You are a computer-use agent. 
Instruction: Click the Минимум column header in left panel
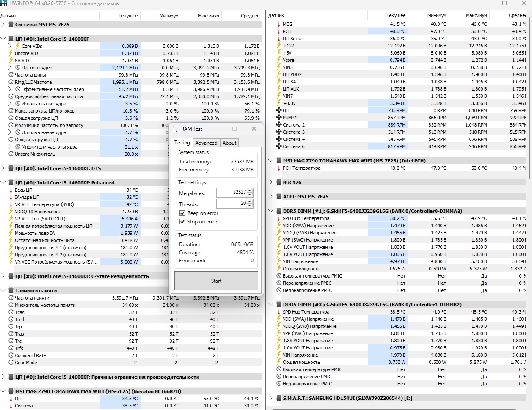[x=160, y=16]
